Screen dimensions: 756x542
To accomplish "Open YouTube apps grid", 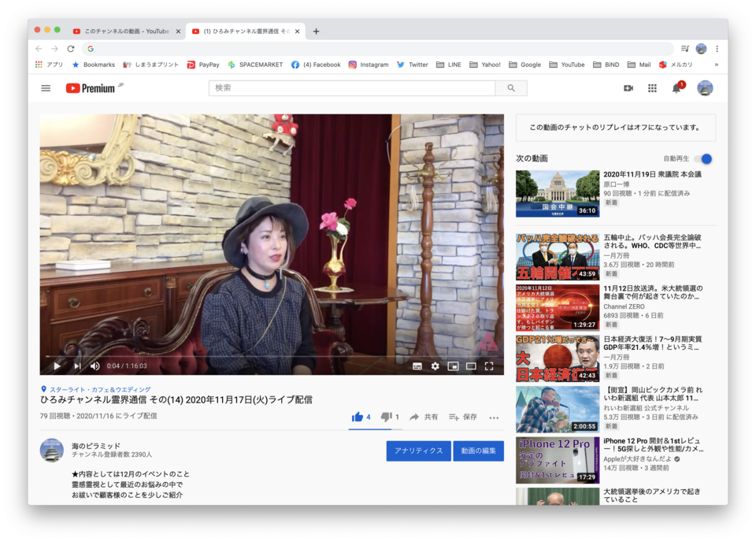I will (x=652, y=88).
